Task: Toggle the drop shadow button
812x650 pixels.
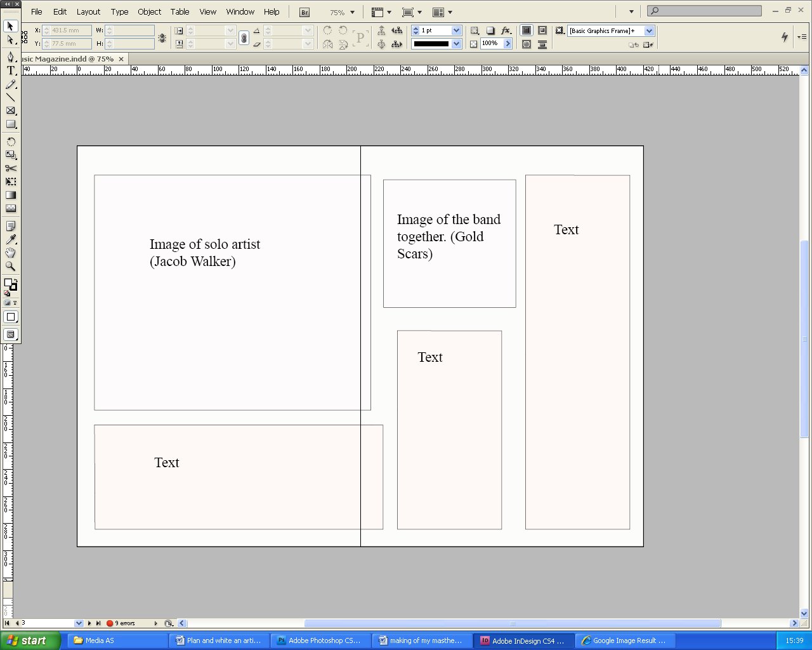Action: tap(490, 30)
